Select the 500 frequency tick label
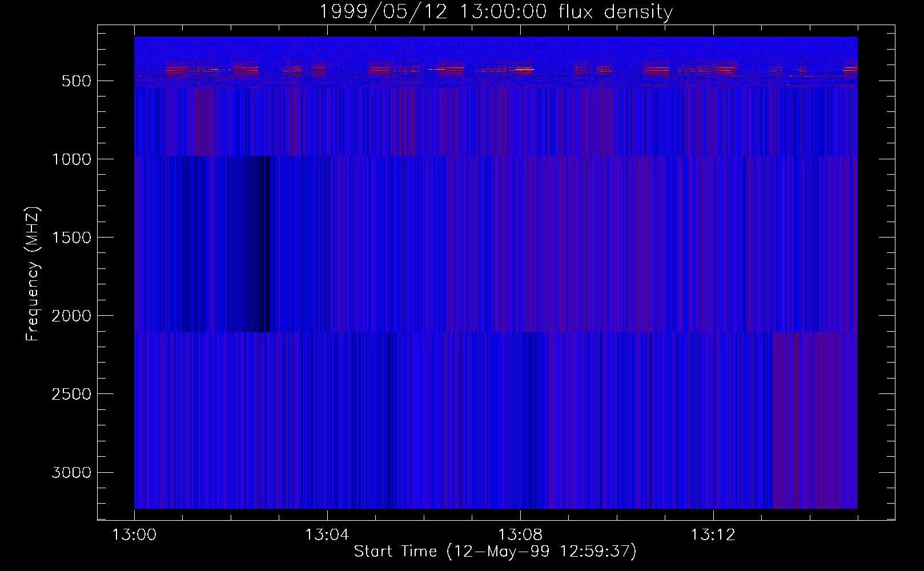This screenshot has height=571, width=924. [x=76, y=81]
